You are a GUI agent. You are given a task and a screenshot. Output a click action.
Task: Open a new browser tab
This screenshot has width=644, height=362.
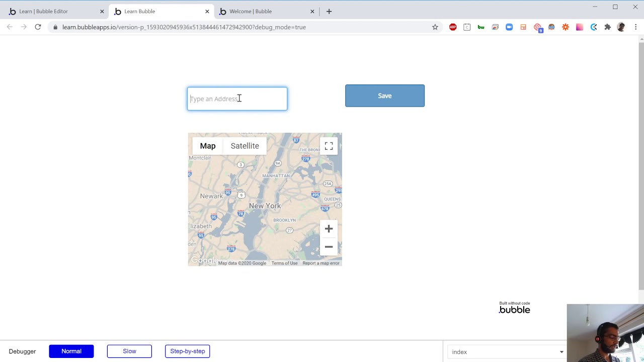pos(329,11)
